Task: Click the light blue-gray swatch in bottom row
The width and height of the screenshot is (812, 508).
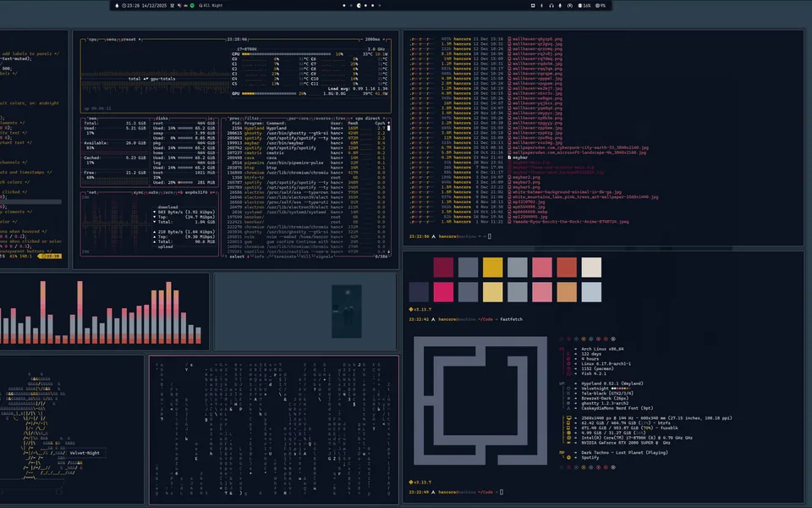Action: (591, 292)
